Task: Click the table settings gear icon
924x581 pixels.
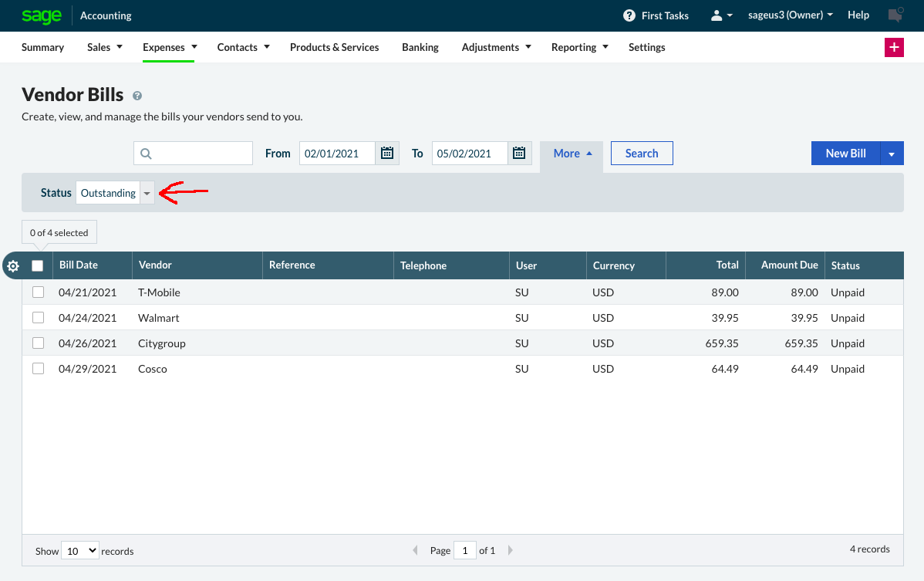Action: pyautogui.click(x=12, y=265)
